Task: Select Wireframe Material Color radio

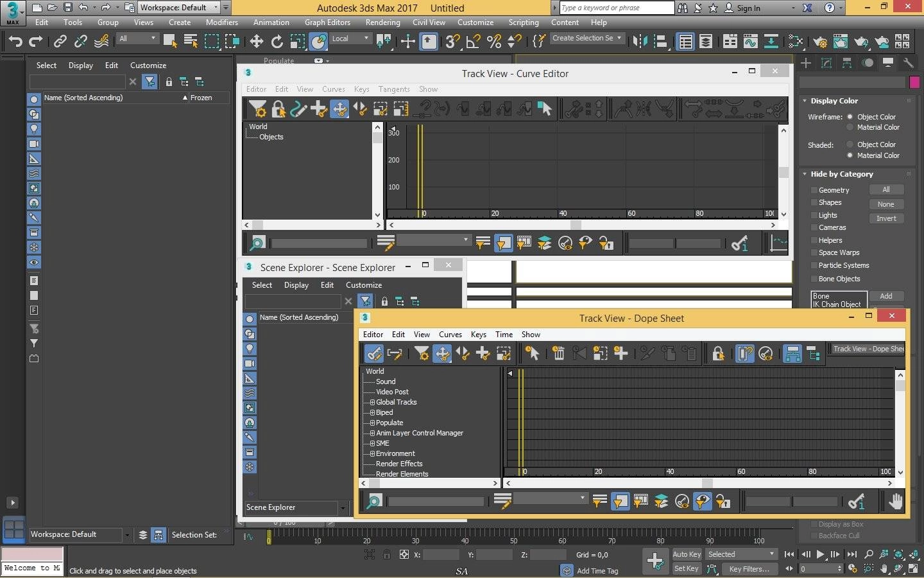Action: 850,127
